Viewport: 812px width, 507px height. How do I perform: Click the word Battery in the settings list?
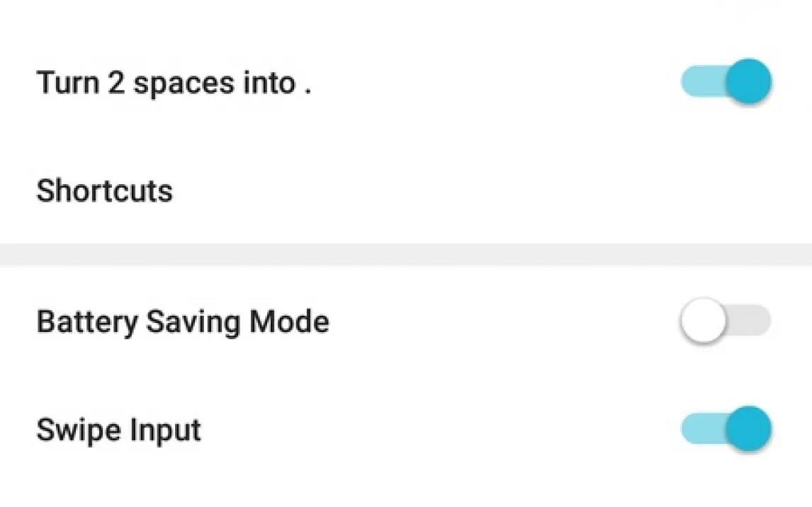[86, 322]
